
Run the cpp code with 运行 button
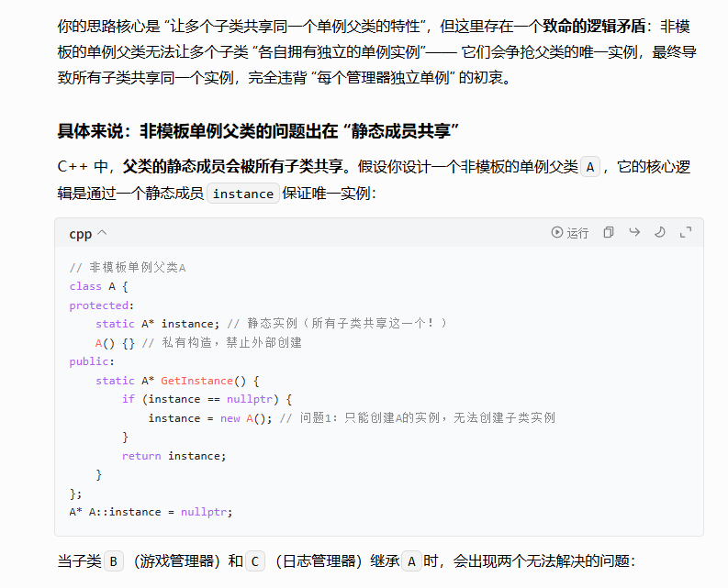pyautogui.click(x=569, y=233)
